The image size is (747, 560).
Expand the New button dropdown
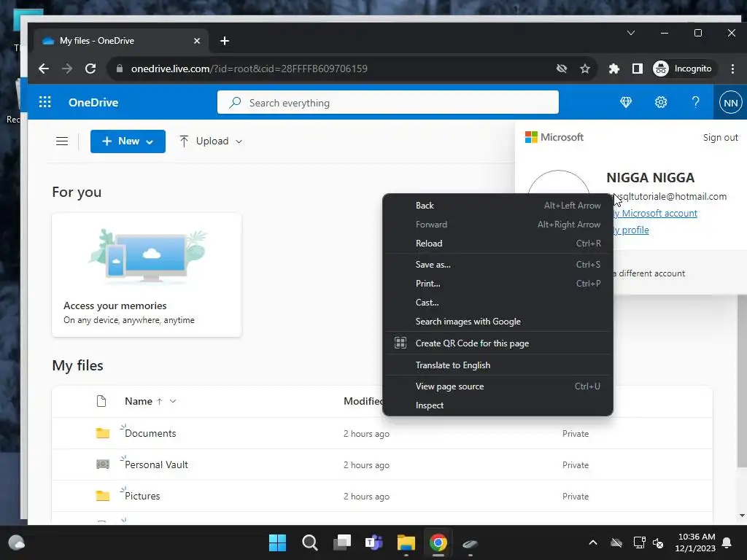[x=150, y=142]
